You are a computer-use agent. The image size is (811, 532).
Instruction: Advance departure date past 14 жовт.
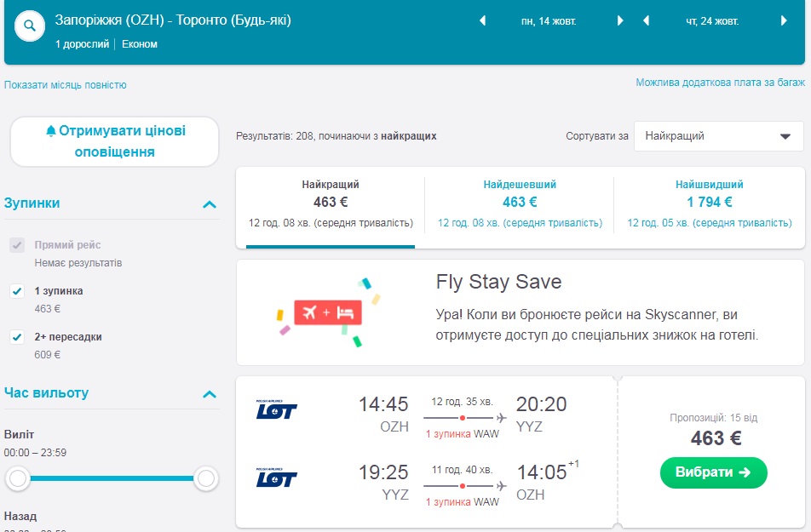point(620,20)
